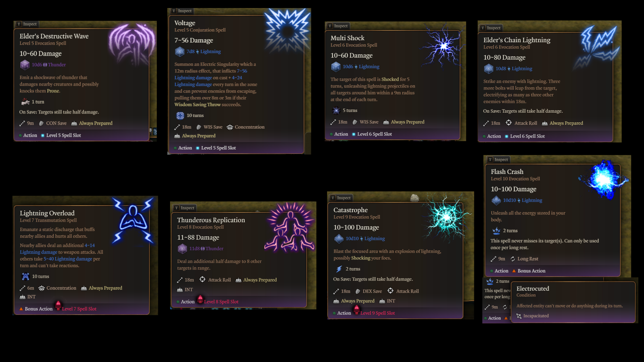Click the Shocked keyword in Multi Shock
The image size is (644, 362).
point(390,79)
